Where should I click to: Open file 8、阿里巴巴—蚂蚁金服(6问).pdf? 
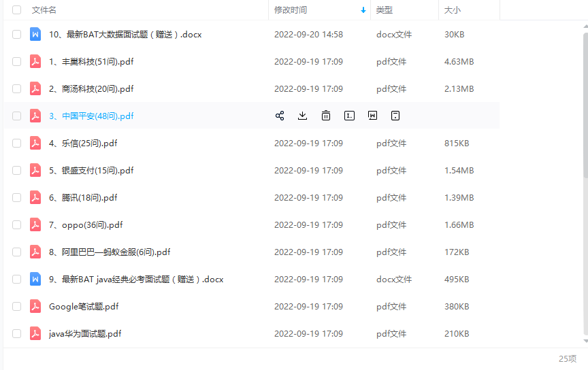tap(110, 252)
